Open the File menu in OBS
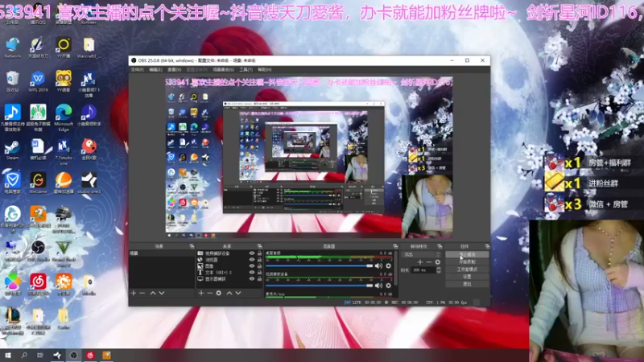This screenshot has height=362, width=644. click(137, 70)
